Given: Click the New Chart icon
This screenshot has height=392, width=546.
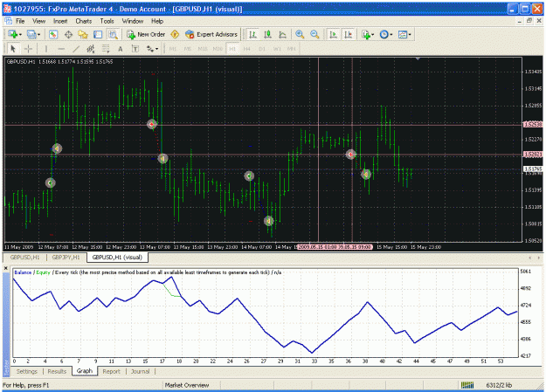Looking at the screenshot, I should (13, 34).
